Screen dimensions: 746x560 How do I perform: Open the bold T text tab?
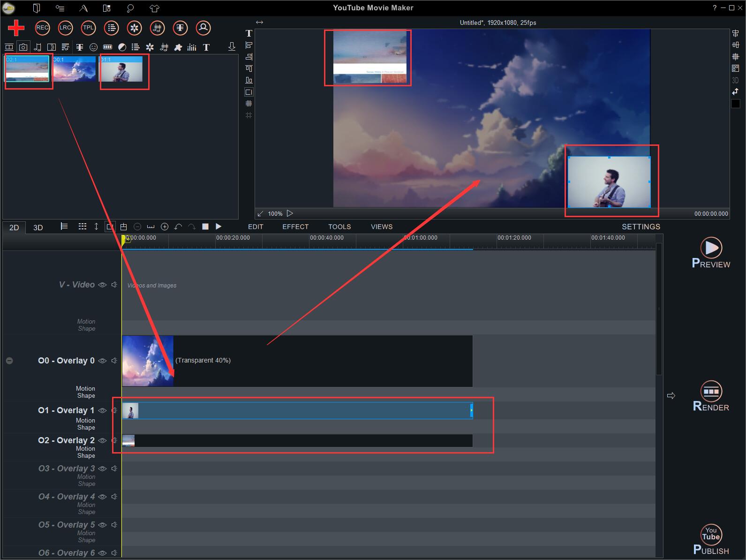(x=206, y=47)
